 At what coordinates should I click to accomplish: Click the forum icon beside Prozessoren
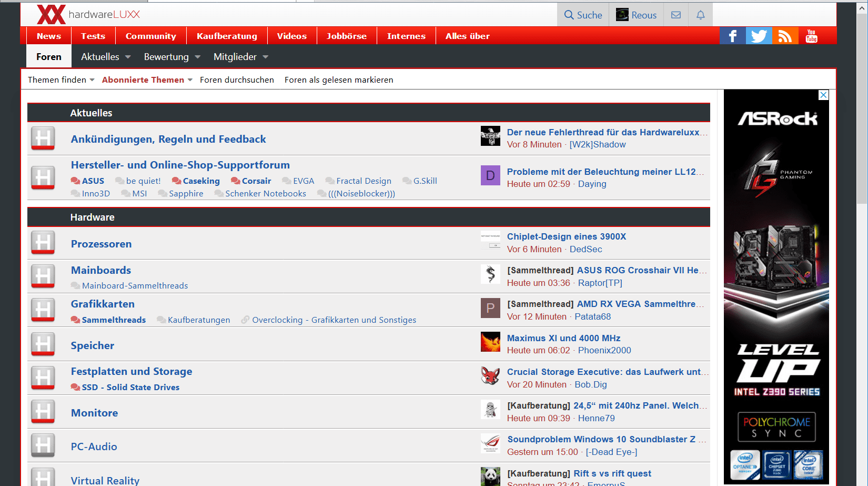[43, 243]
